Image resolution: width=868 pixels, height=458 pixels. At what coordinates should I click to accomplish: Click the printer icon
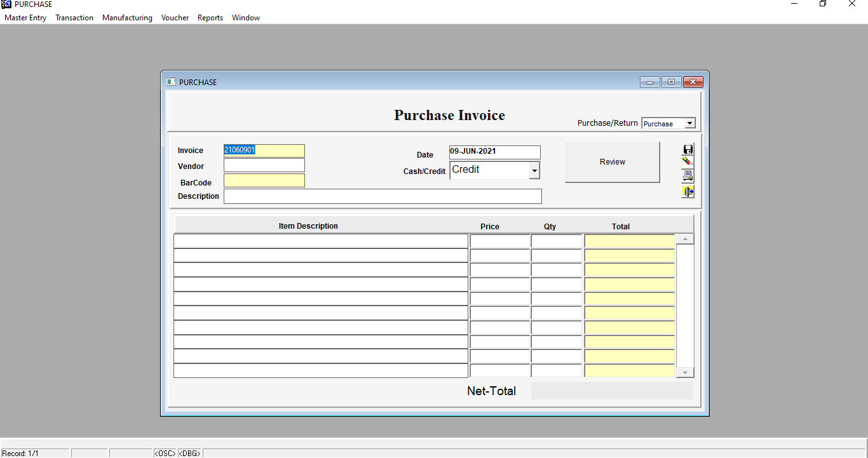[x=688, y=176]
